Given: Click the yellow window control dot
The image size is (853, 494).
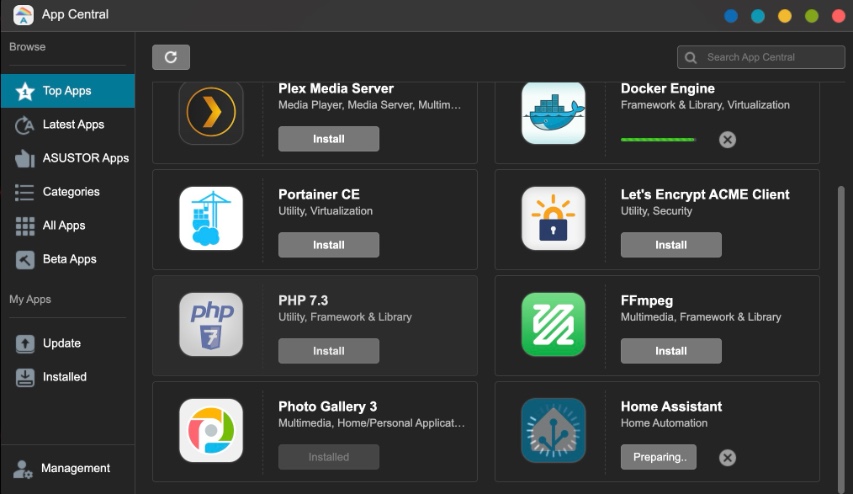Looking at the screenshot, I should 784,16.
